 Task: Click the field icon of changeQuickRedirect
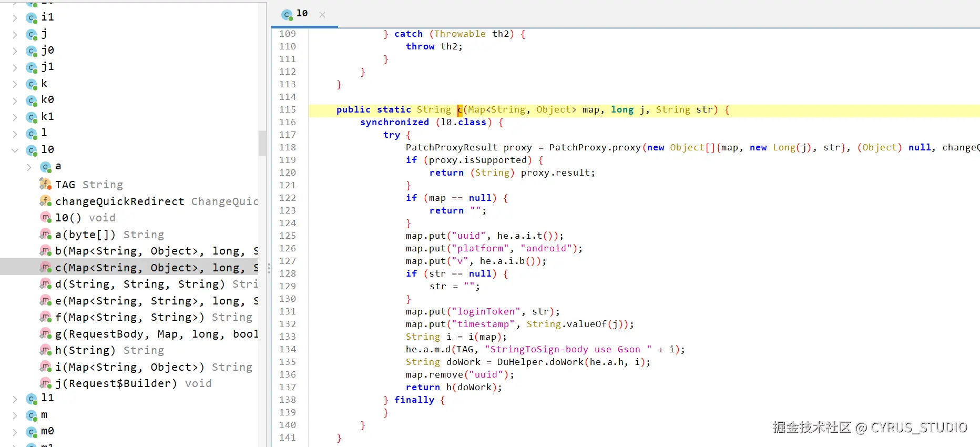pyautogui.click(x=45, y=201)
